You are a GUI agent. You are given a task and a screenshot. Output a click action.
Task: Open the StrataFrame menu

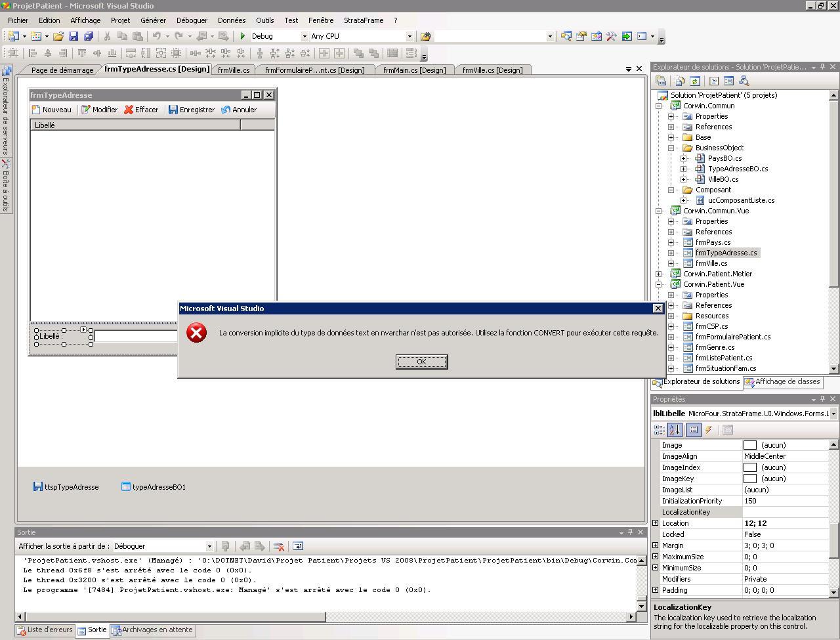363,20
